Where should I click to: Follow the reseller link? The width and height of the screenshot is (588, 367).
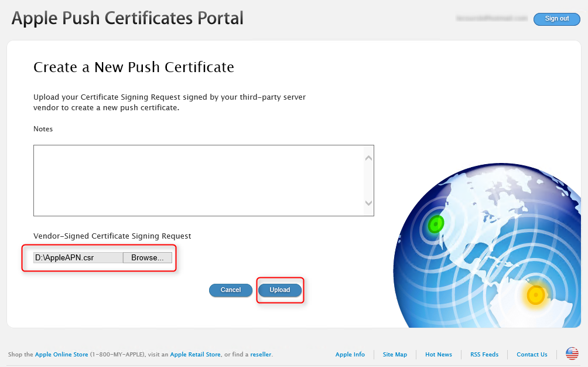click(x=261, y=354)
